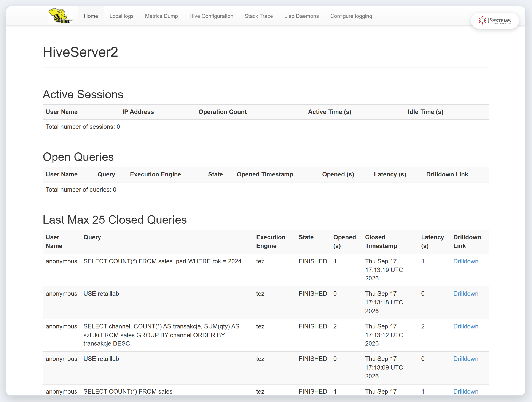Image resolution: width=532 pixels, height=402 pixels.
Task: Open the Home tab
Action: 91,16
